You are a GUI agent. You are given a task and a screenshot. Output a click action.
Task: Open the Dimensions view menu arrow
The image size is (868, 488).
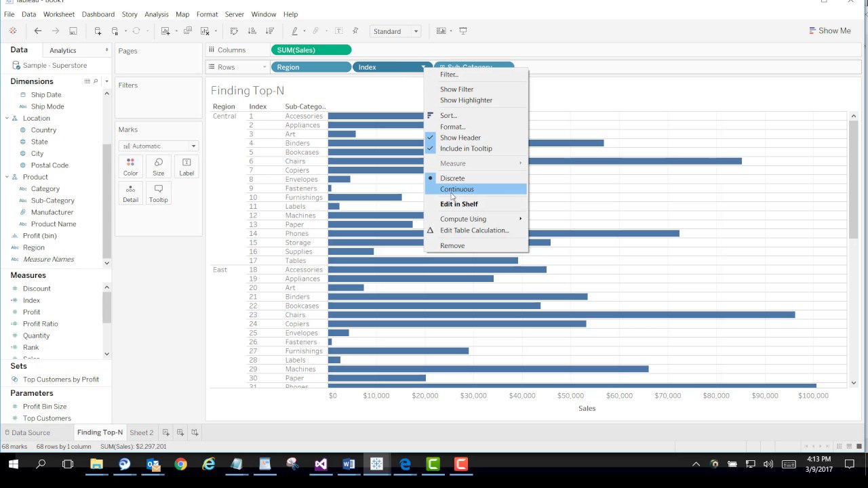[105, 81]
